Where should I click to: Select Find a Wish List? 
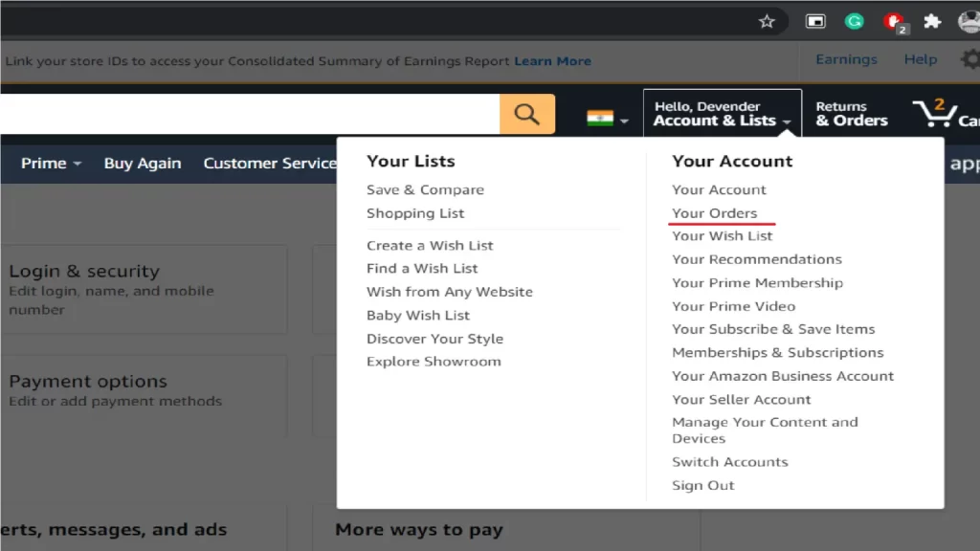pos(422,268)
